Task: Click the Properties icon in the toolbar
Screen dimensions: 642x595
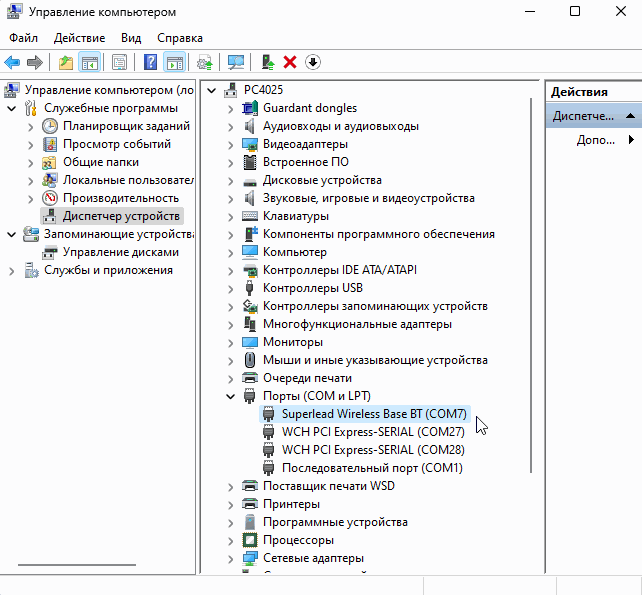Action: coord(119,63)
